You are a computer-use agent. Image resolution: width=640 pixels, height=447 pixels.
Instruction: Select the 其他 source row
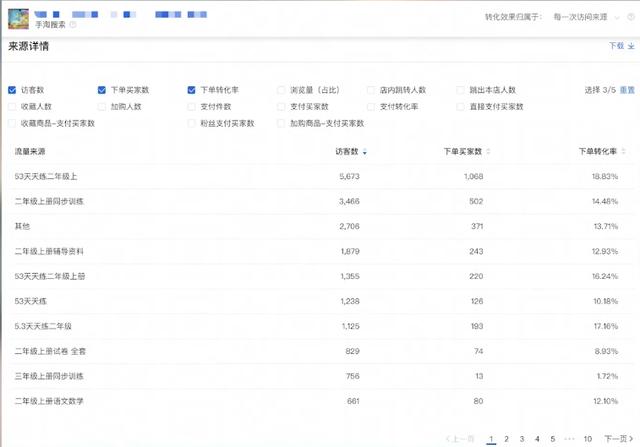[22, 226]
